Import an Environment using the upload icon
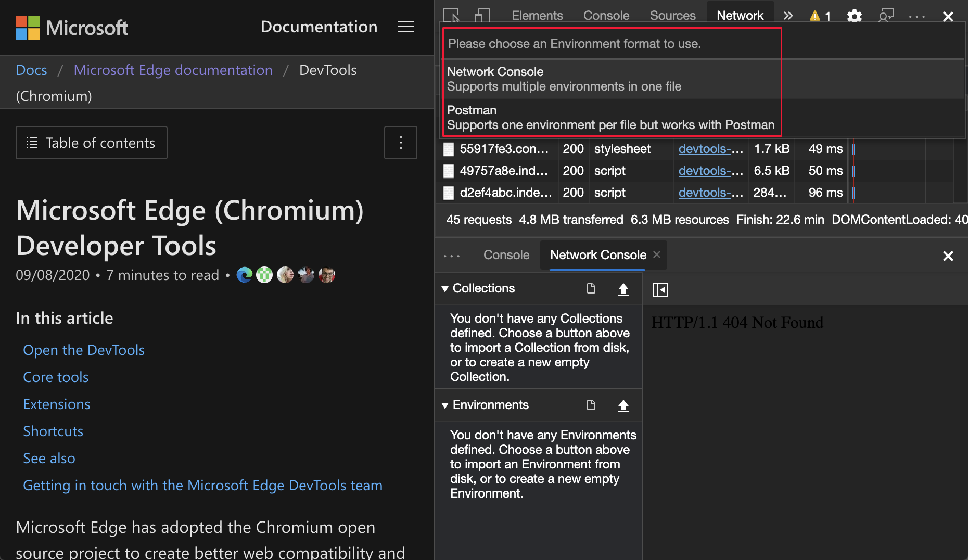The width and height of the screenshot is (968, 560). [623, 405]
